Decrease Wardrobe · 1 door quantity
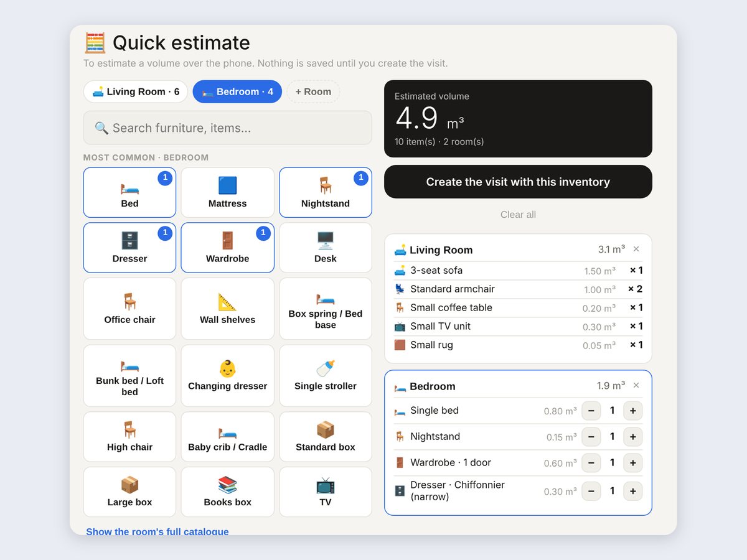Viewport: 747px width, 560px height. tap(591, 463)
